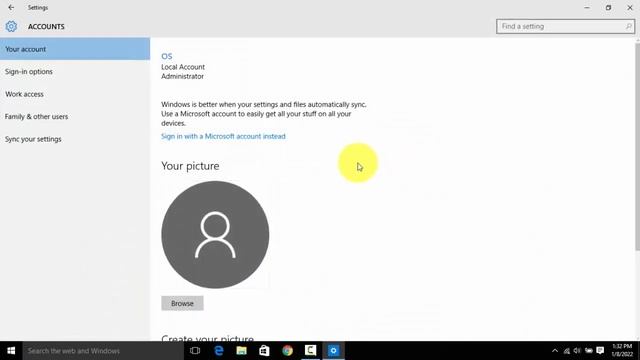The image size is (640, 360).
Task: Click the Your picture heading
Action: click(x=190, y=166)
